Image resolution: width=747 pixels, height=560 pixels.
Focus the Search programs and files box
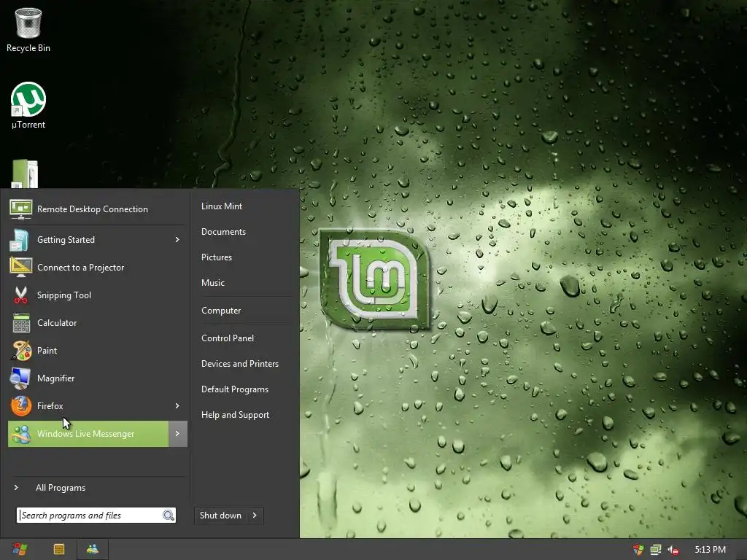[x=96, y=516]
